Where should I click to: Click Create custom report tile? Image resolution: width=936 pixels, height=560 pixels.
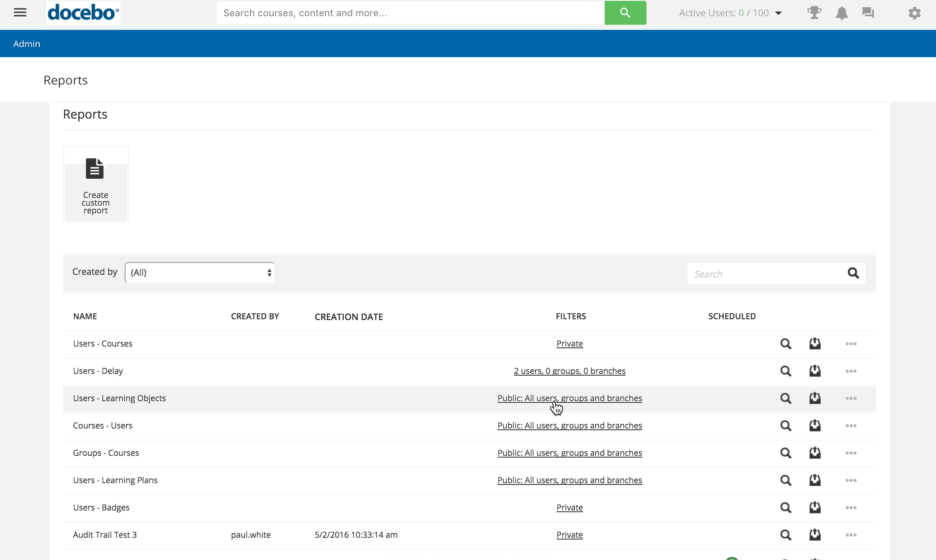click(x=96, y=184)
